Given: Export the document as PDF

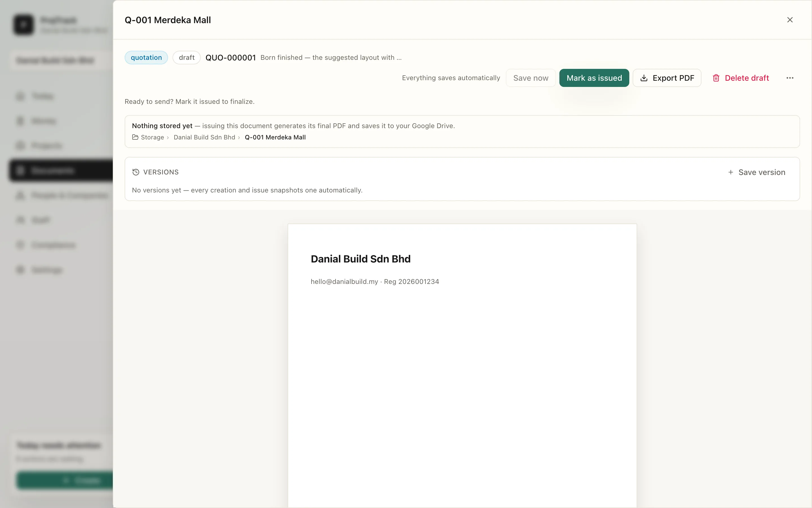Looking at the screenshot, I should 667,78.
